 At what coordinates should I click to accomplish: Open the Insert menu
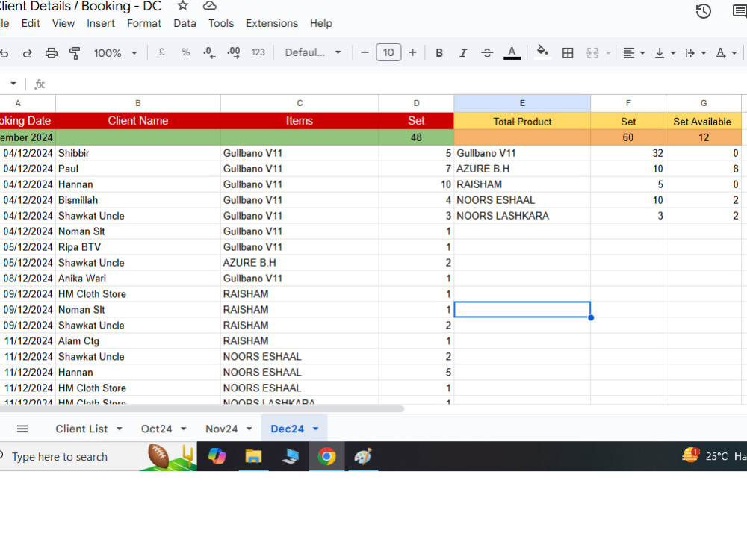101,23
